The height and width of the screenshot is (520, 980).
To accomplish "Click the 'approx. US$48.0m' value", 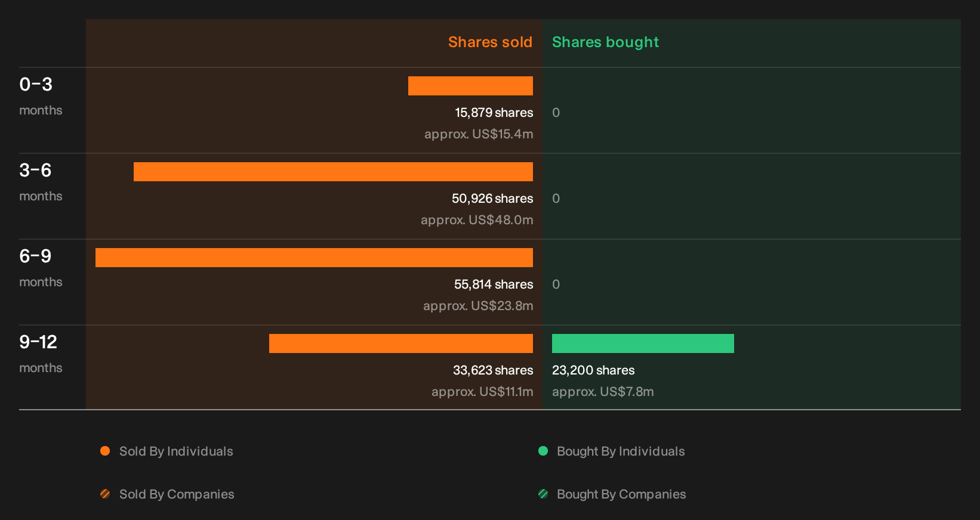I will [x=477, y=220].
